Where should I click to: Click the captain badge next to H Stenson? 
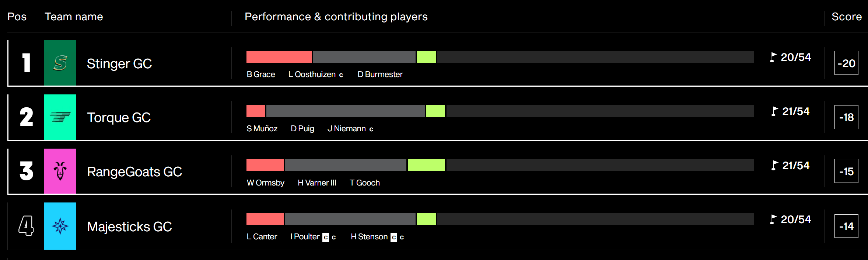click(x=394, y=237)
